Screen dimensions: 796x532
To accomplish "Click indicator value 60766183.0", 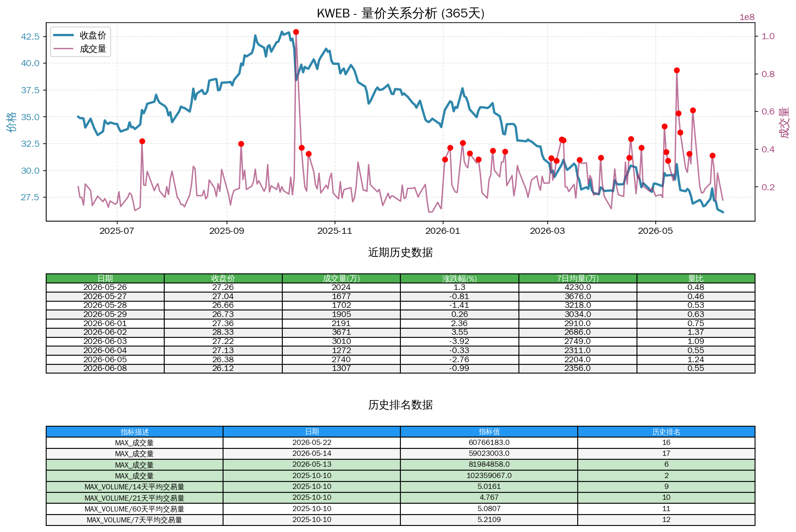I will (489, 443).
